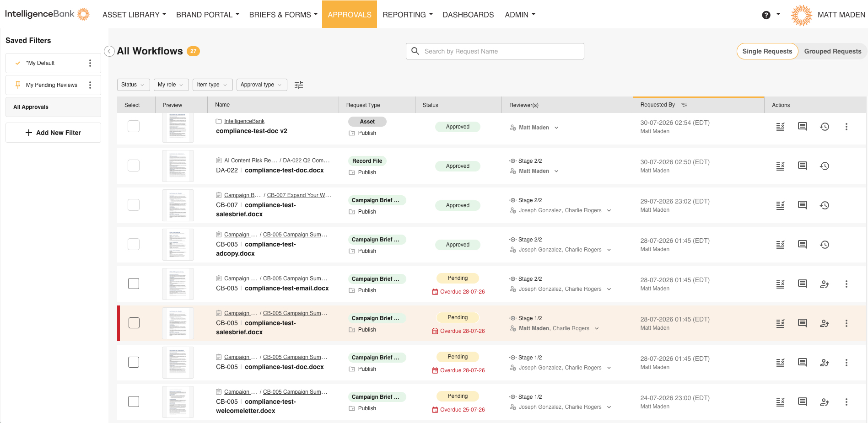Image resolution: width=868 pixels, height=423 pixels.
Task: Open checklist icon for CB-007 salesbrief row
Action: pyautogui.click(x=781, y=205)
